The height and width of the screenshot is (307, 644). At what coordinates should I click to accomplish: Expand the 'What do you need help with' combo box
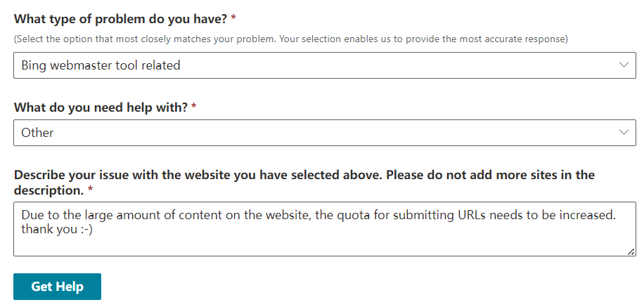pos(325,133)
